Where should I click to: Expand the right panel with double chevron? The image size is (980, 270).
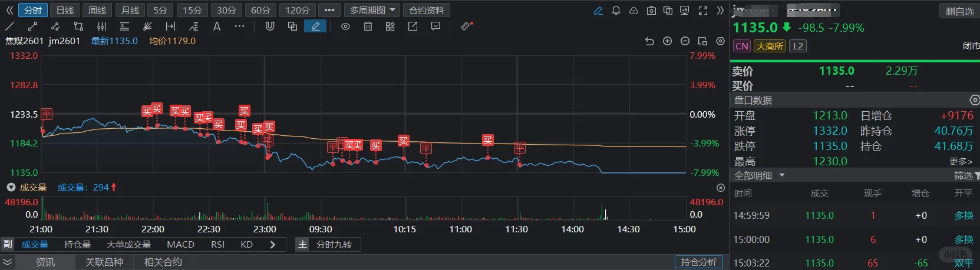tap(720, 11)
